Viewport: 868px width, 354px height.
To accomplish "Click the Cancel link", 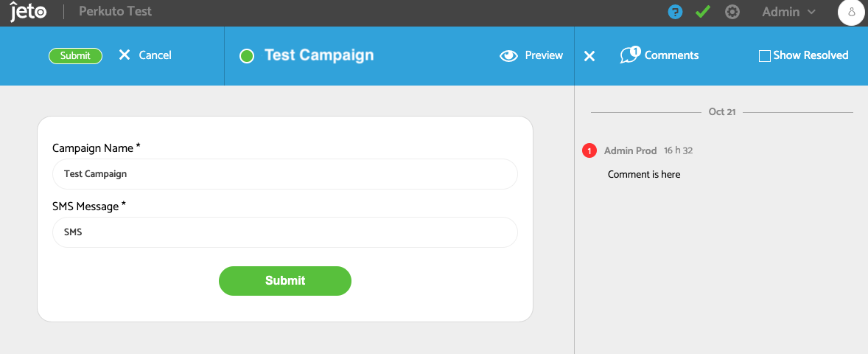I will [155, 55].
